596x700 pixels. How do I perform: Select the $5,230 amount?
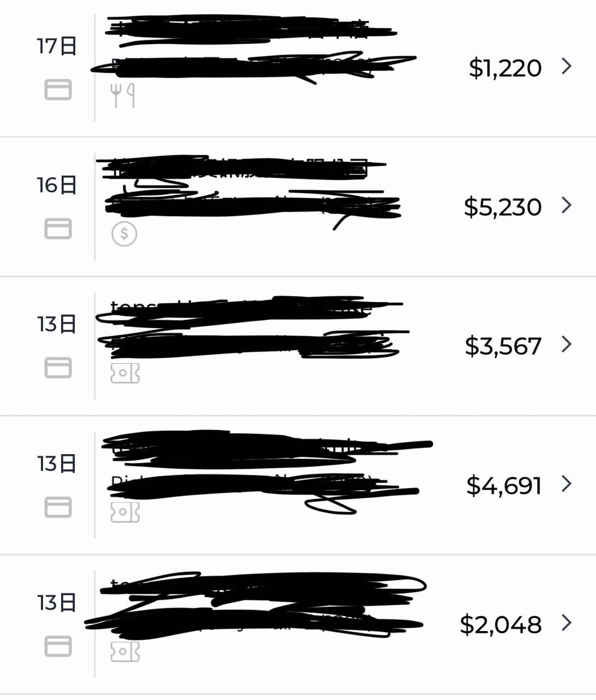coord(502,207)
